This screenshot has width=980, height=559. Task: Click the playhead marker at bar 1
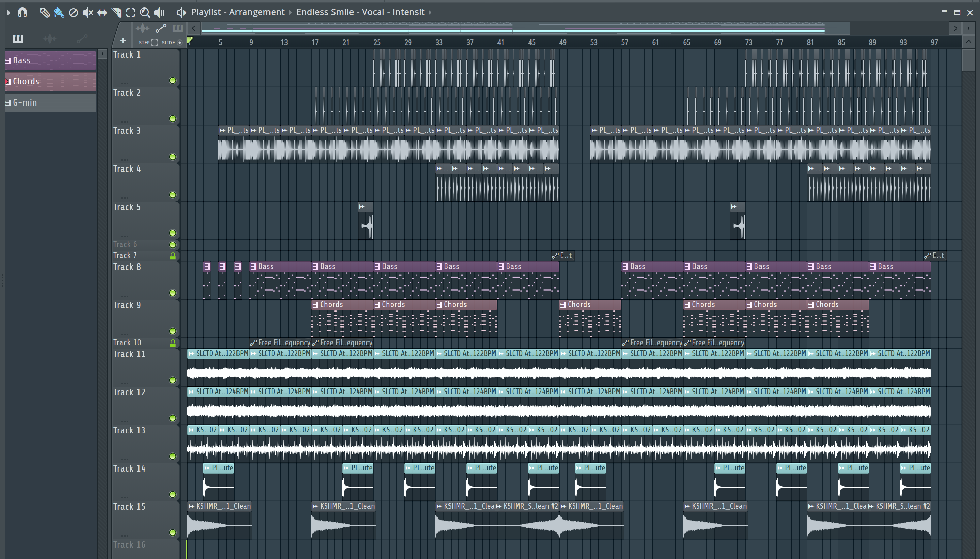[190, 40]
